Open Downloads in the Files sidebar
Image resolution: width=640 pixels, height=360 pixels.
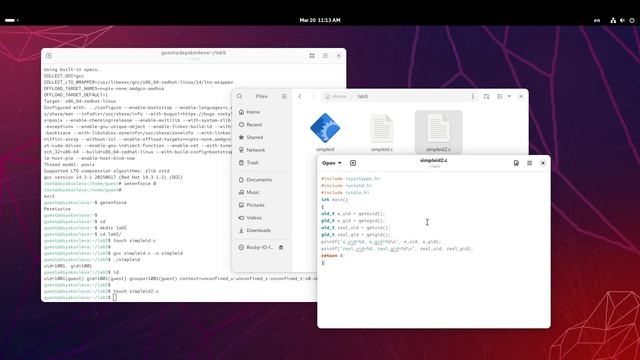click(262, 230)
